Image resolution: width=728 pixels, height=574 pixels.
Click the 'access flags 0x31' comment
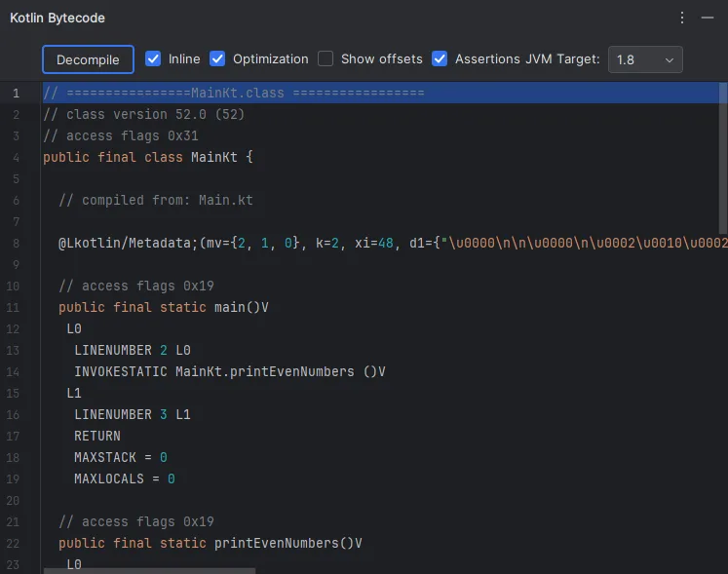tap(121, 135)
